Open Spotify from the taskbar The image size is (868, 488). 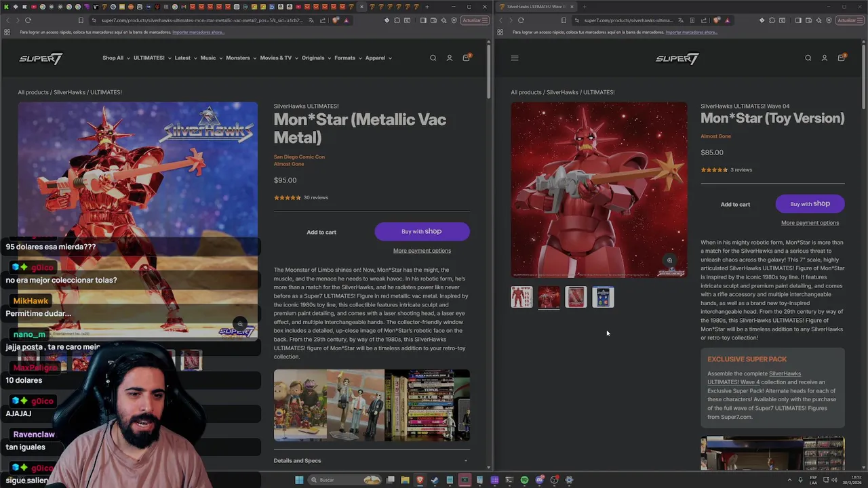pyautogui.click(x=524, y=480)
